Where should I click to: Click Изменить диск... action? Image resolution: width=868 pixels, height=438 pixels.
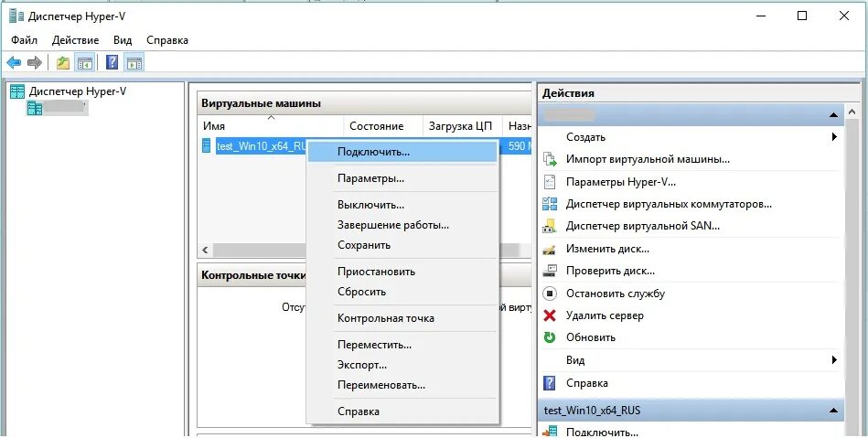point(607,249)
